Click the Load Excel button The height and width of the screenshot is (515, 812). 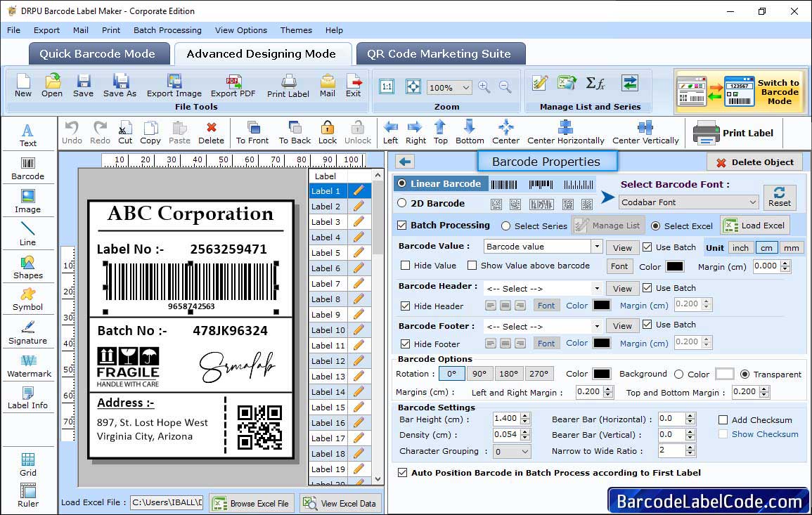pos(755,225)
